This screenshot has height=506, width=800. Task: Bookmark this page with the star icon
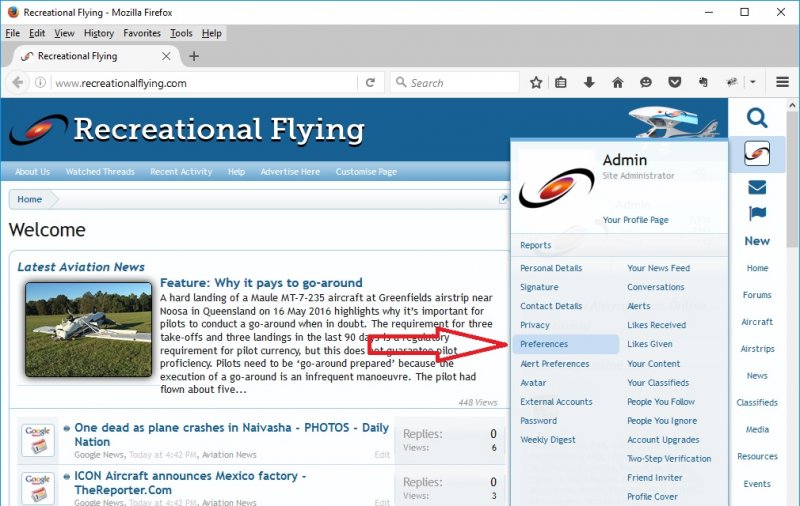536,83
